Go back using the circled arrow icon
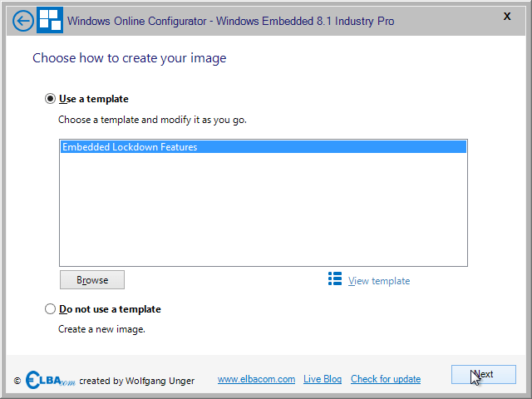 [23, 21]
